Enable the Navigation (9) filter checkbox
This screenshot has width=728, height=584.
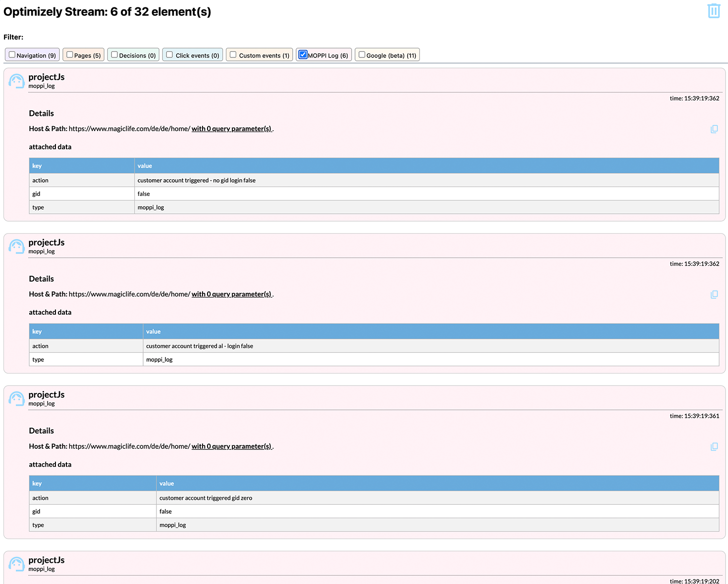(x=12, y=55)
